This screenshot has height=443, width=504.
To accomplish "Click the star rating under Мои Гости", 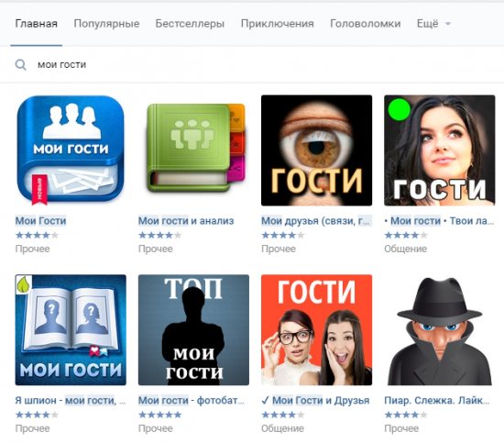I will 37,235.
